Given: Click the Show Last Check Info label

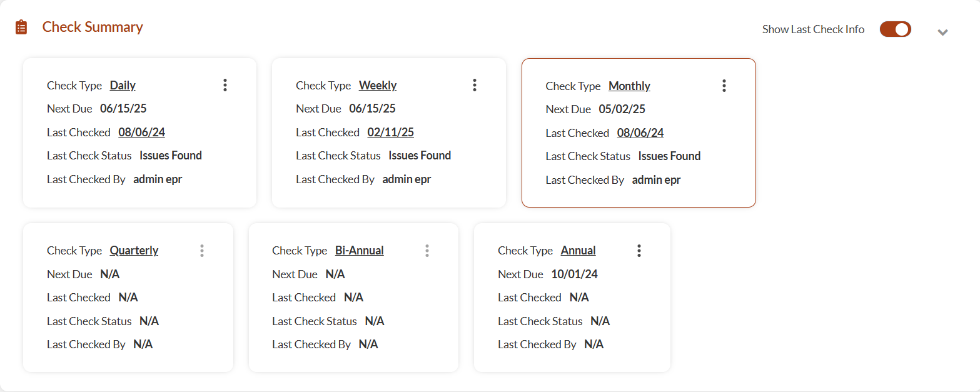Looking at the screenshot, I should coord(813,29).
